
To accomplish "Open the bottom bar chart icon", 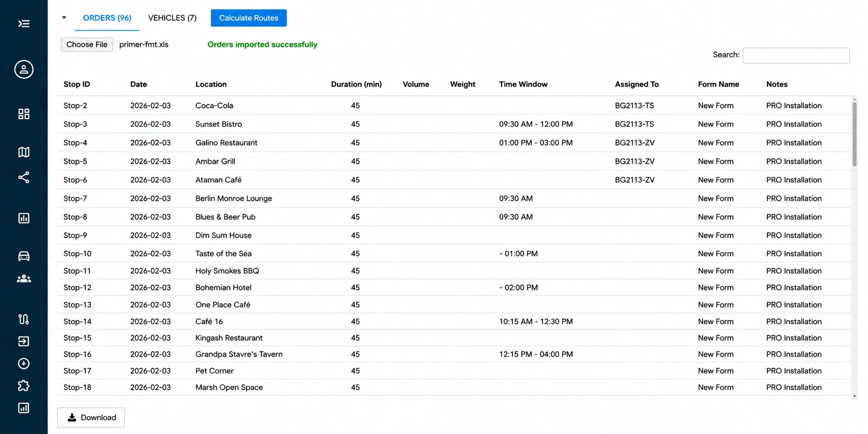I will (x=23, y=408).
